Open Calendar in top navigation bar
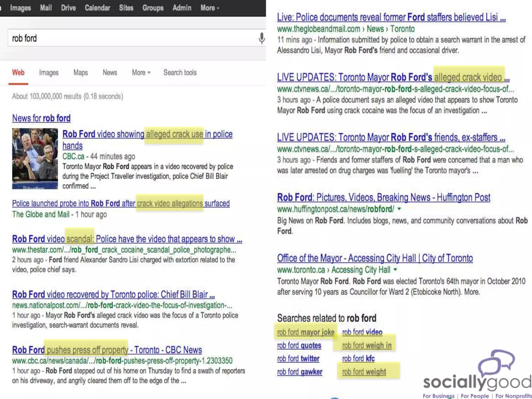 pyautogui.click(x=97, y=8)
